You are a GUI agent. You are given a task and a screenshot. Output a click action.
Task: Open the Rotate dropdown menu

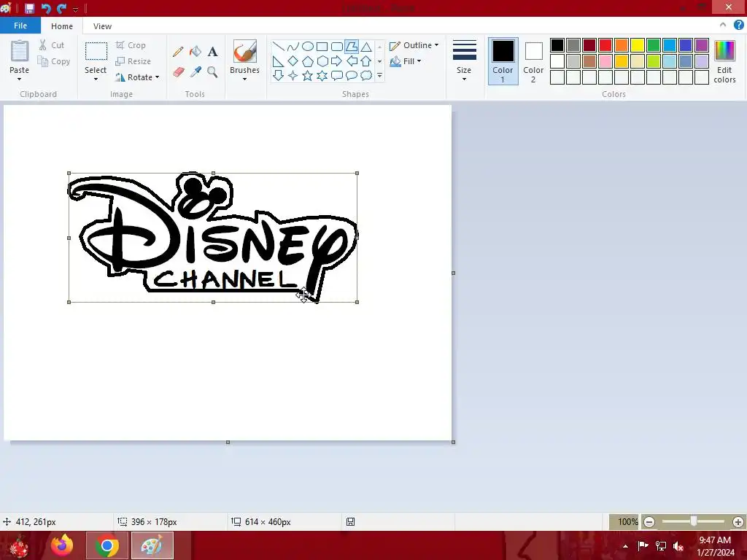137,77
